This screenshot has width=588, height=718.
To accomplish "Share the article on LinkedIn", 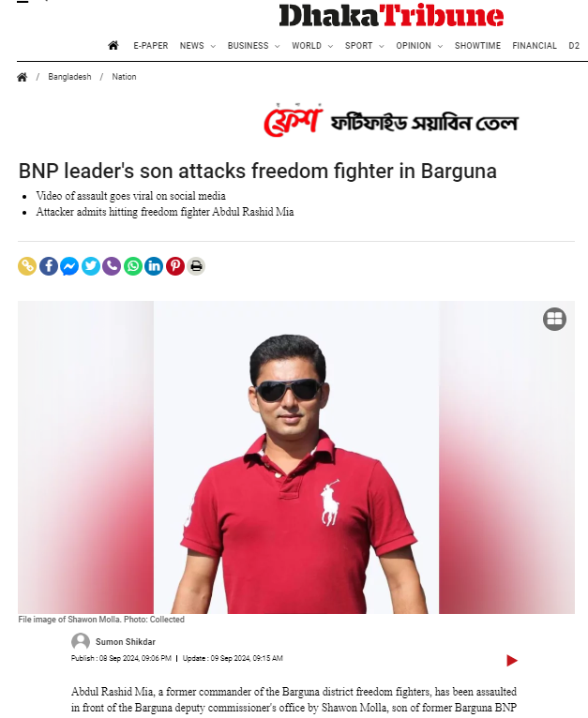I will [154, 266].
